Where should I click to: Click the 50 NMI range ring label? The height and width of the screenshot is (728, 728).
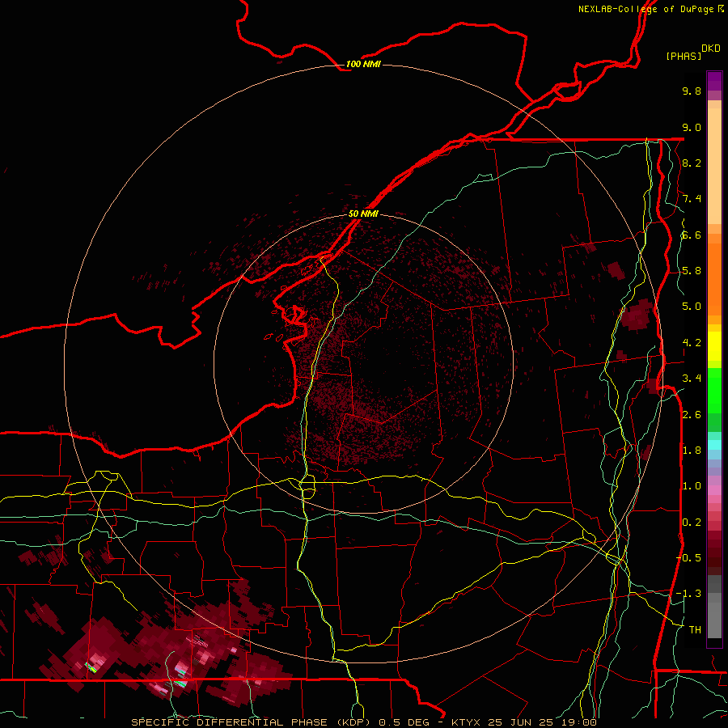[x=363, y=214]
